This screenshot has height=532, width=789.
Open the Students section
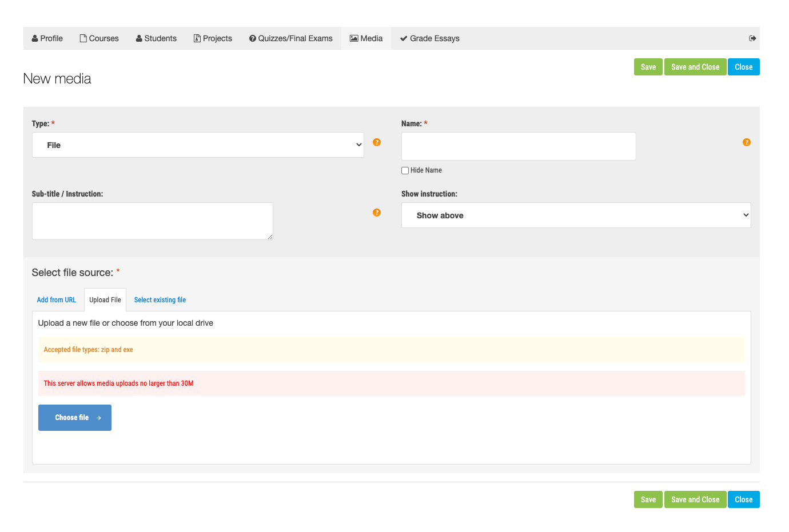156,38
